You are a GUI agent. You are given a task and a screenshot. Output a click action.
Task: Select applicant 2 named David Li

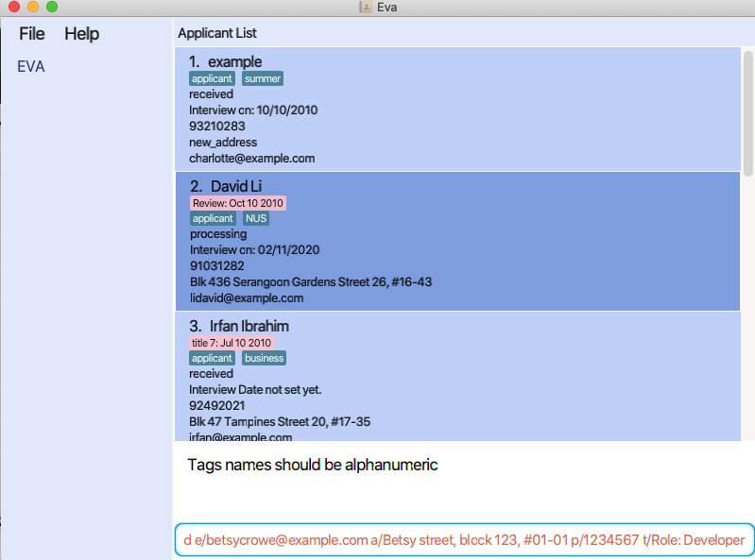[x=457, y=241]
